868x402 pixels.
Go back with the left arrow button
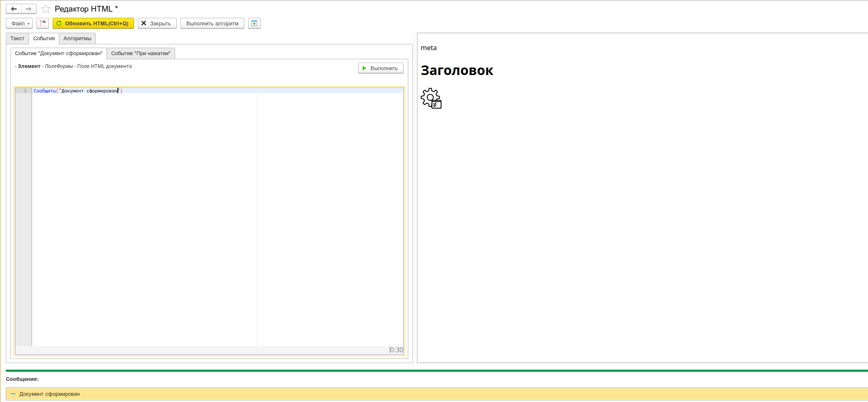14,9
